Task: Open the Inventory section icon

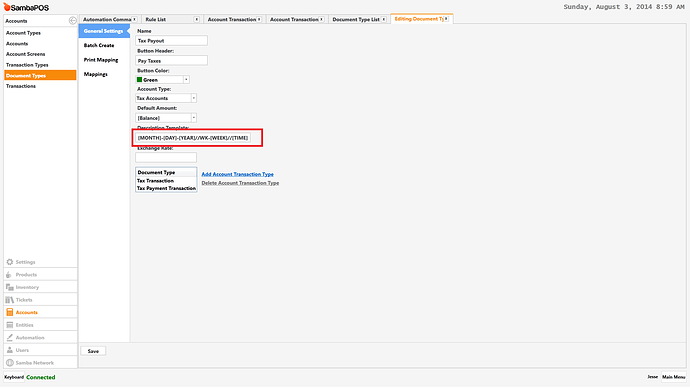Action: [x=10, y=287]
